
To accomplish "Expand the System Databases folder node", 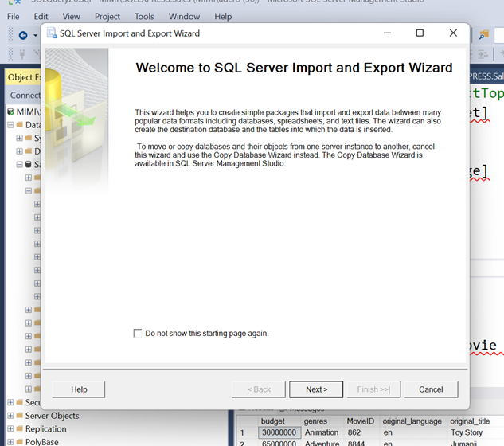I will [x=20, y=138].
